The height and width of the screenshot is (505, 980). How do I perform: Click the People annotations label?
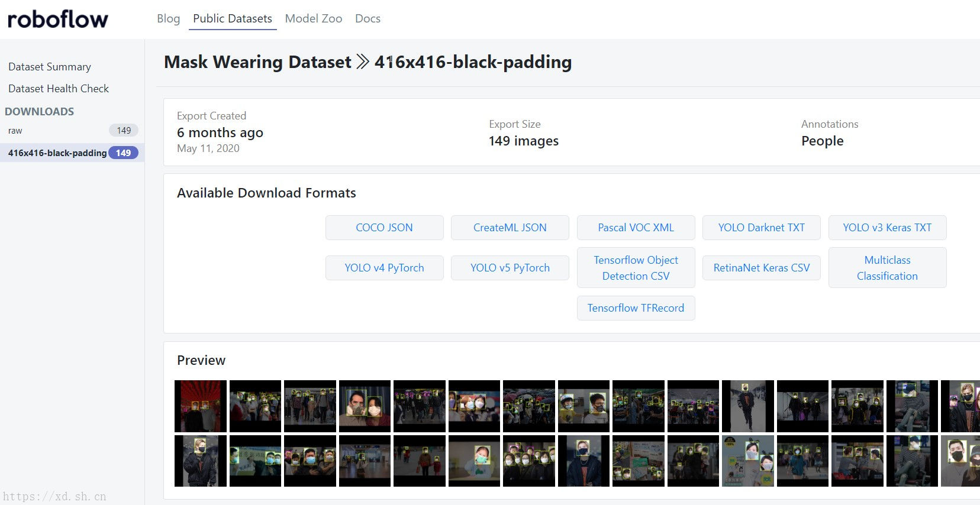coord(823,141)
